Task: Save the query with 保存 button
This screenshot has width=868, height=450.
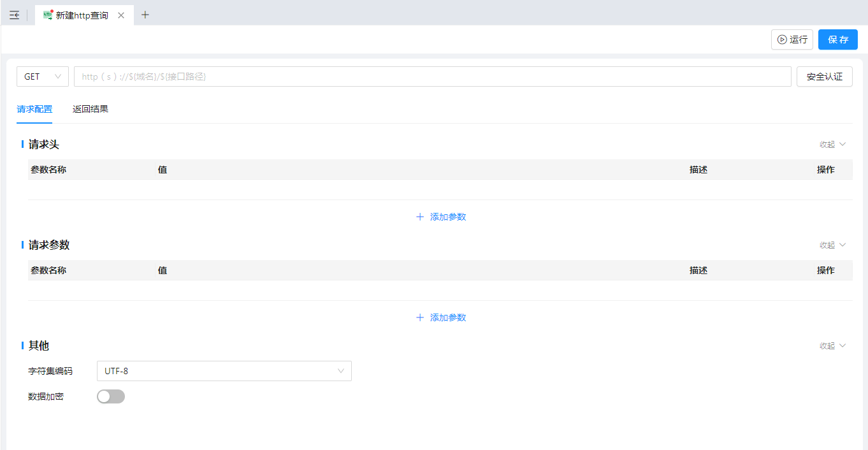Action: (837, 40)
